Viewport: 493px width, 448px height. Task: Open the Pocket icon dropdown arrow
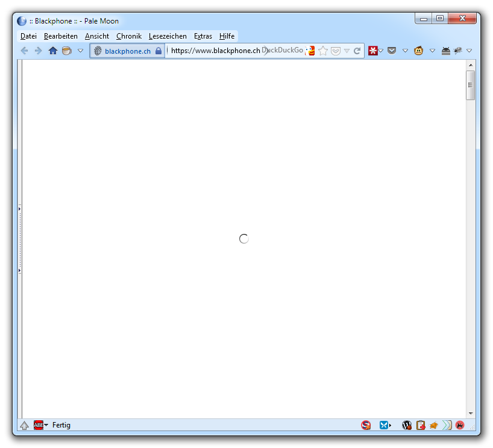[405, 51]
